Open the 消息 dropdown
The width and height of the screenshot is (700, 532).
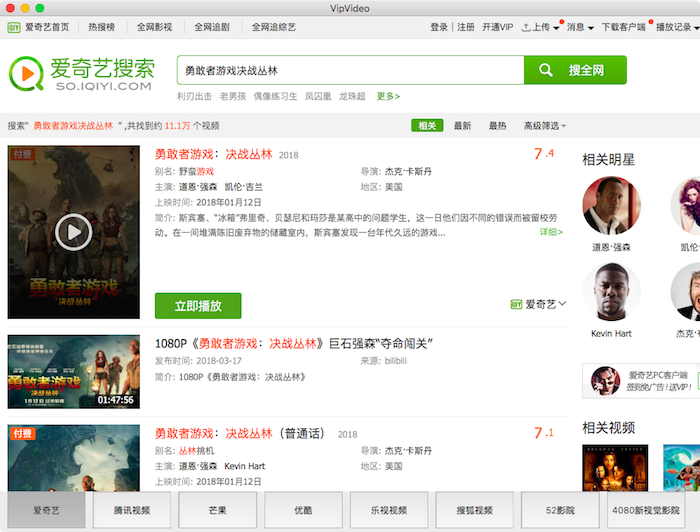[580, 27]
